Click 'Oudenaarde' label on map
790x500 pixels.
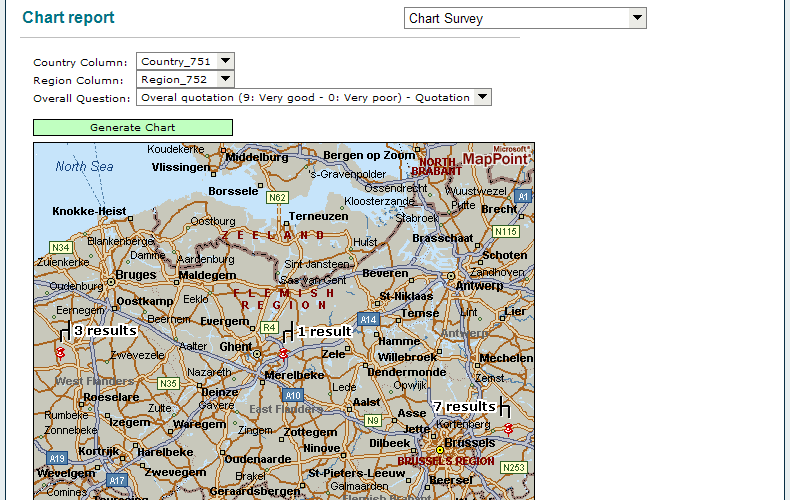pyautogui.click(x=258, y=459)
